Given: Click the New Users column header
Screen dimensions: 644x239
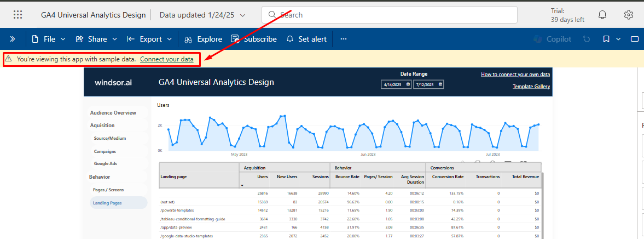Looking at the screenshot, I should click(x=287, y=177).
